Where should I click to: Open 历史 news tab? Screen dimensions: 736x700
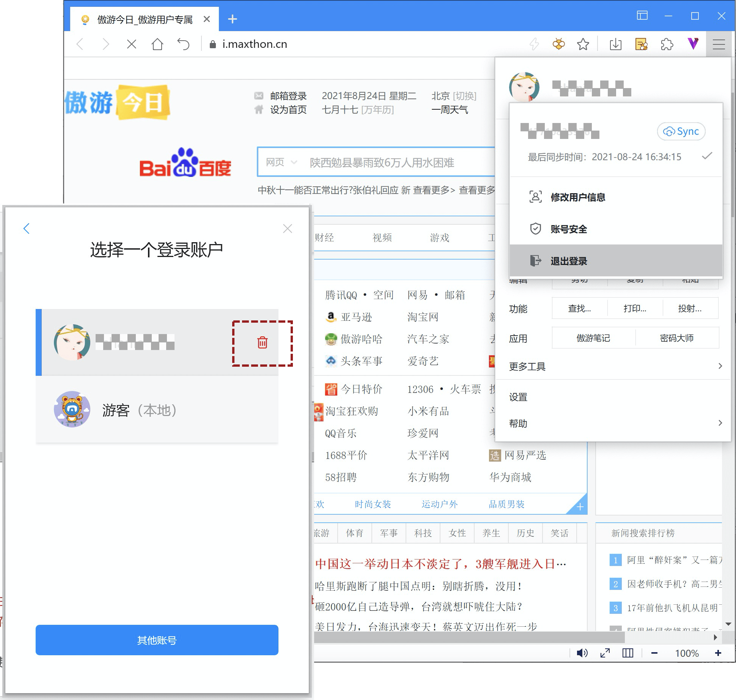pos(525,533)
